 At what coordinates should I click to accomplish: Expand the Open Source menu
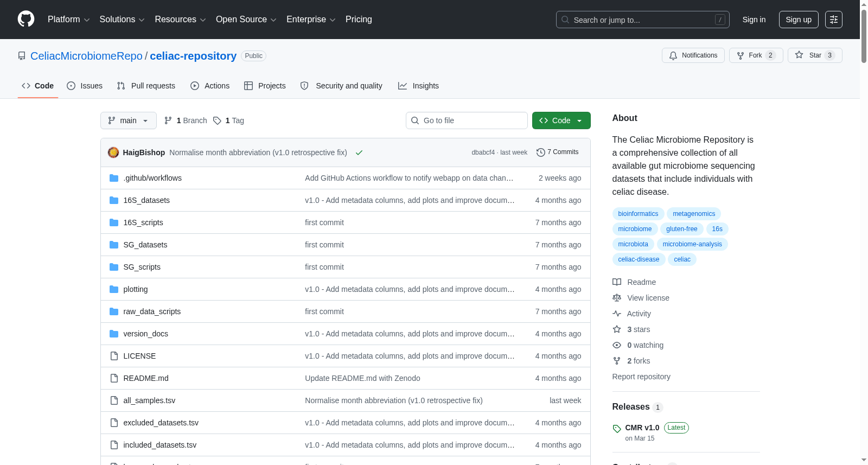click(x=246, y=20)
